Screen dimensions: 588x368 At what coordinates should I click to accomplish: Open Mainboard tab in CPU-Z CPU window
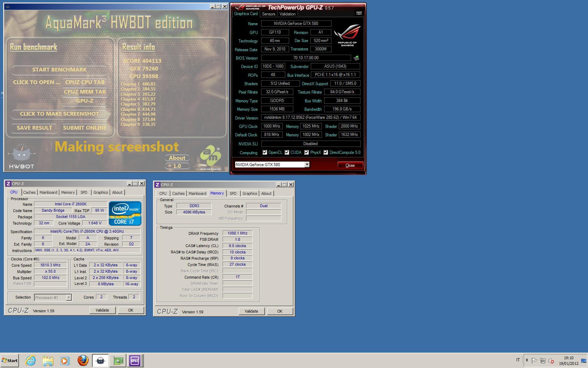48,192
